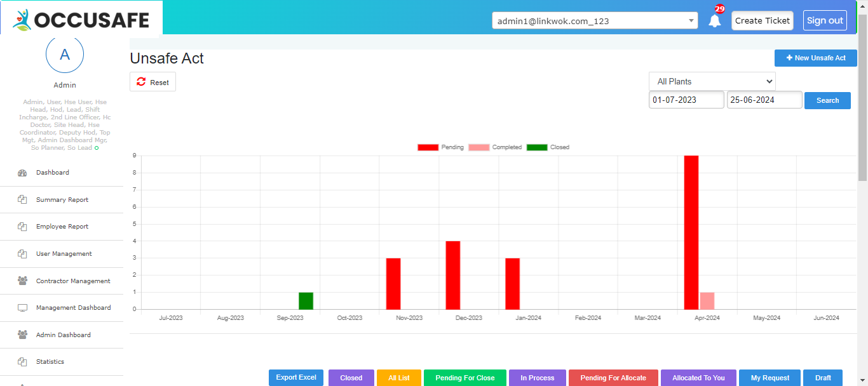Click the Jan-2024 red pending bar

513,284
